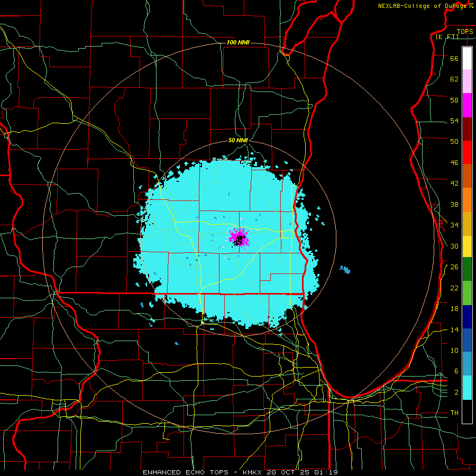Image resolution: width=476 pixels, height=476 pixels.
Task: Click the legend value 26
Action: pyautogui.click(x=454, y=267)
